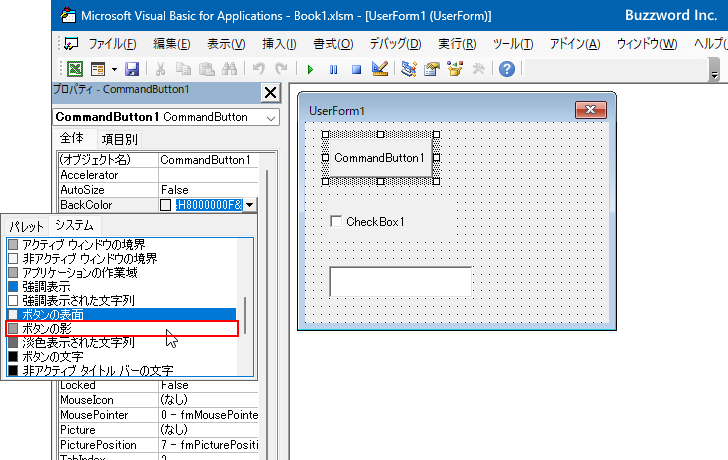The image size is (728, 460).
Task: Expand the CommandButton1 object selector dropdown
Action: point(271,118)
